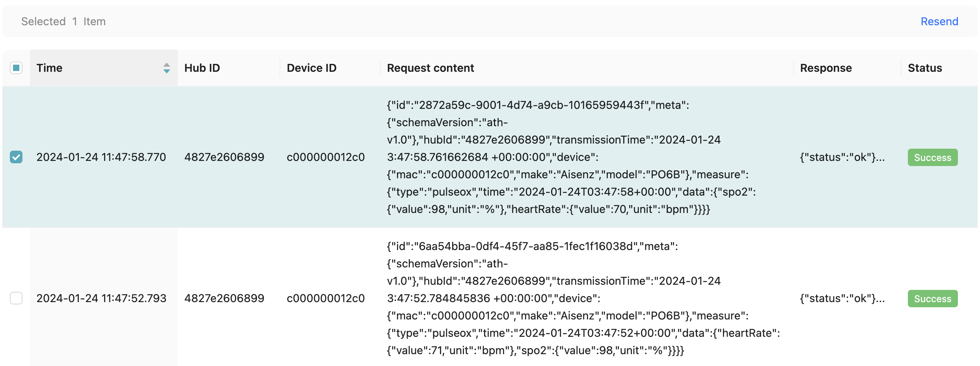Image resolution: width=980 pixels, height=366 pixels.
Task: Select timestamp 2024-01-24 11:47:52.793
Action: point(101,298)
